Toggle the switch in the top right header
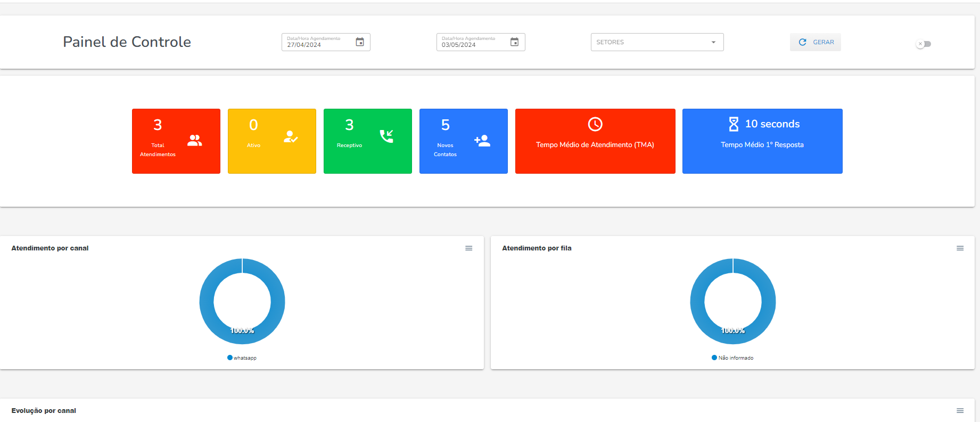The height and width of the screenshot is (422, 980). [923, 44]
